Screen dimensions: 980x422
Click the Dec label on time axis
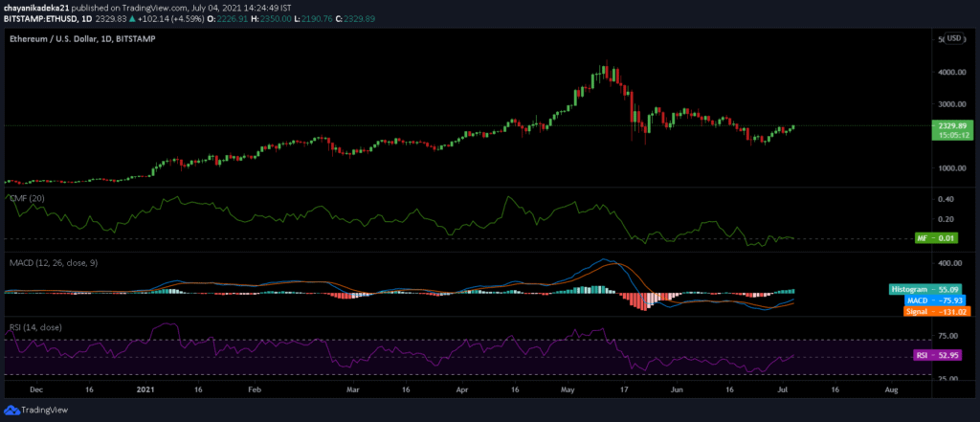pyautogui.click(x=35, y=389)
